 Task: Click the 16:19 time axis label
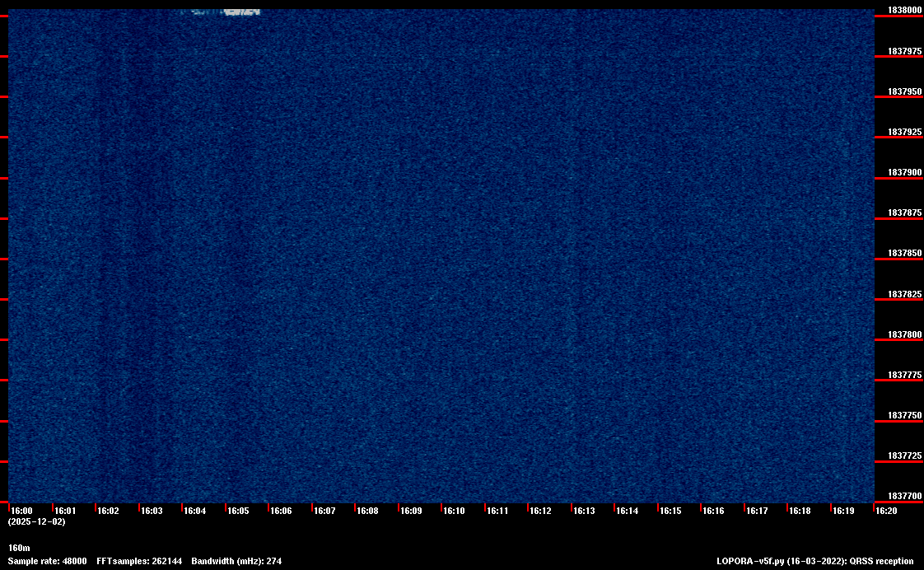click(844, 511)
